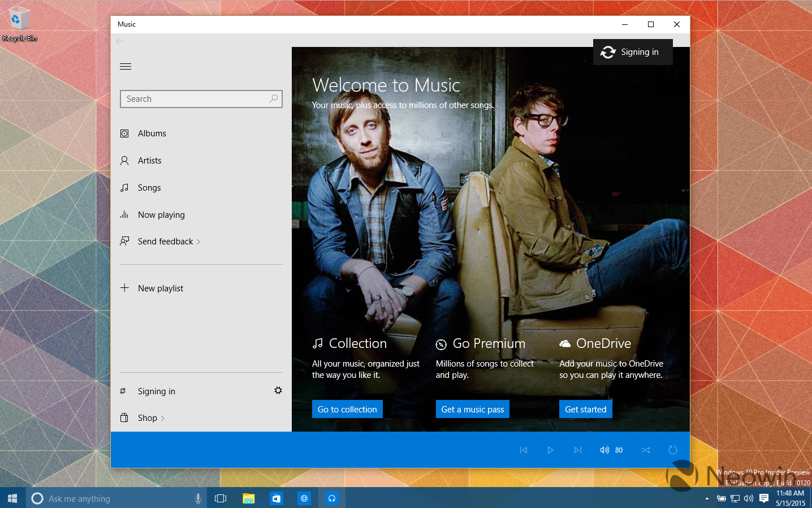Viewport: 812px width, 508px height.
Task: Open Artists from the sidebar
Action: point(201,161)
